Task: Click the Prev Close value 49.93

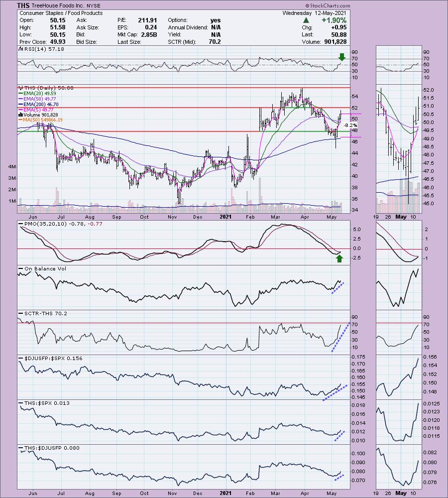Action: pyautogui.click(x=57, y=42)
